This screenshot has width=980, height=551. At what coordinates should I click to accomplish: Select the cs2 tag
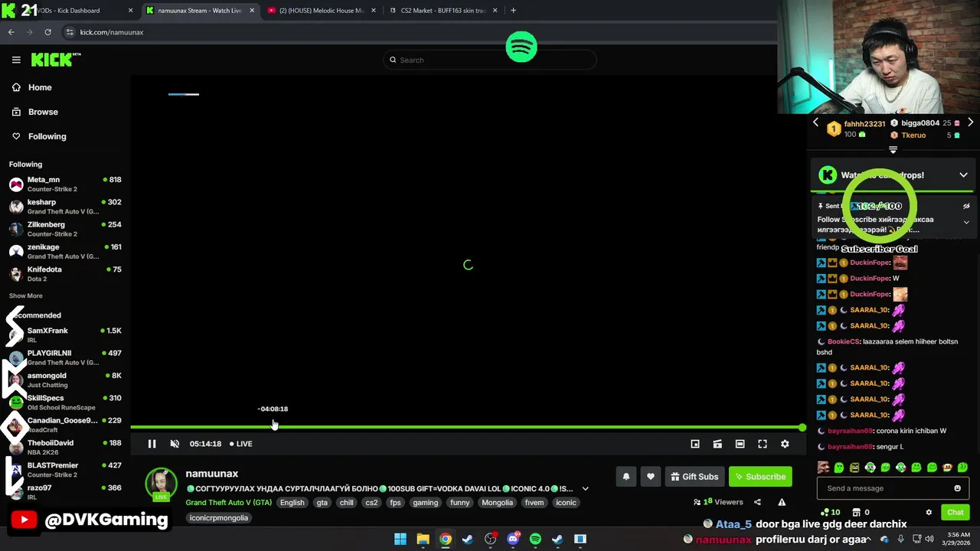(x=371, y=503)
